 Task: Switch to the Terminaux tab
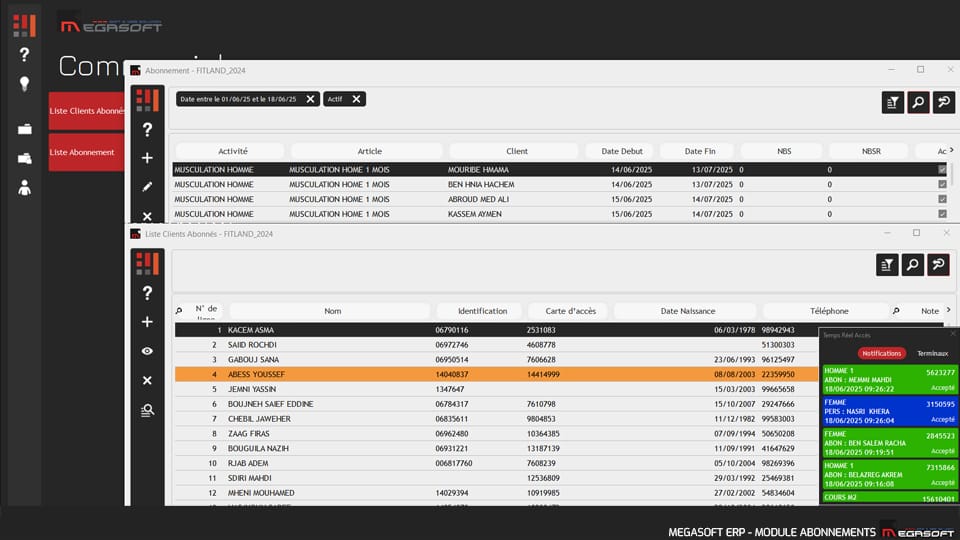(932, 353)
